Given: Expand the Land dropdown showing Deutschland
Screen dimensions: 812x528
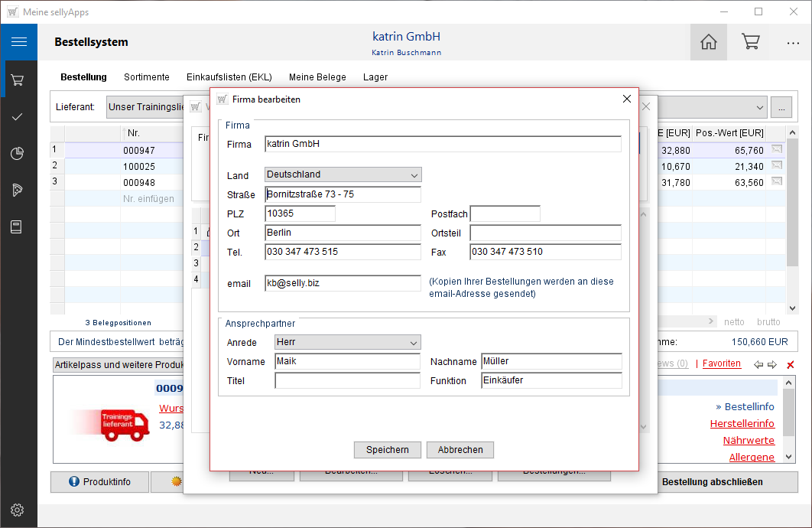Looking at the screenshot, I should click(414, 175).
